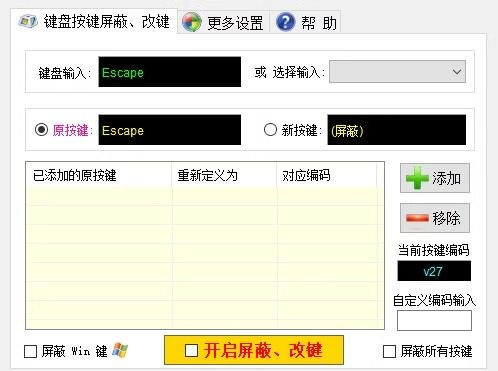This screenshot has height=371, width=498.
Task: Click the 重新定义为 column header
Action: 224,175
